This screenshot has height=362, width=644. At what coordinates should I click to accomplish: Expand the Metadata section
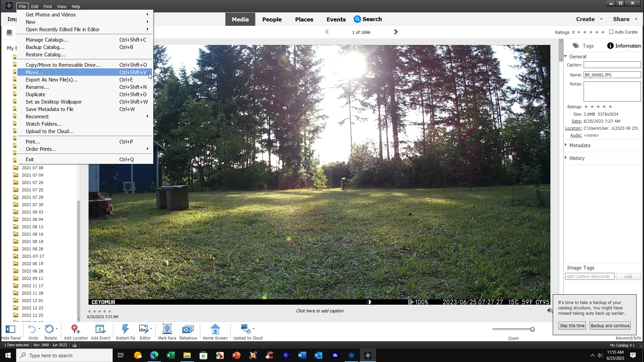point(580,145)
